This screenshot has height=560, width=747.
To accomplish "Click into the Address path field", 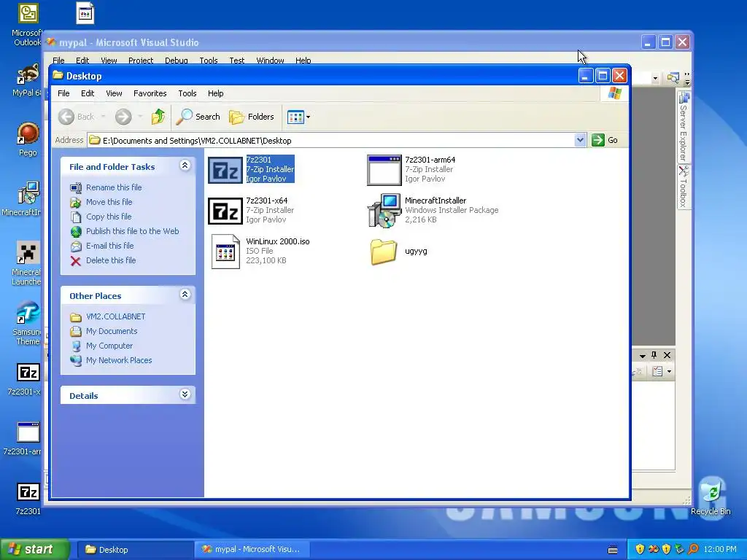I will 331,141.
